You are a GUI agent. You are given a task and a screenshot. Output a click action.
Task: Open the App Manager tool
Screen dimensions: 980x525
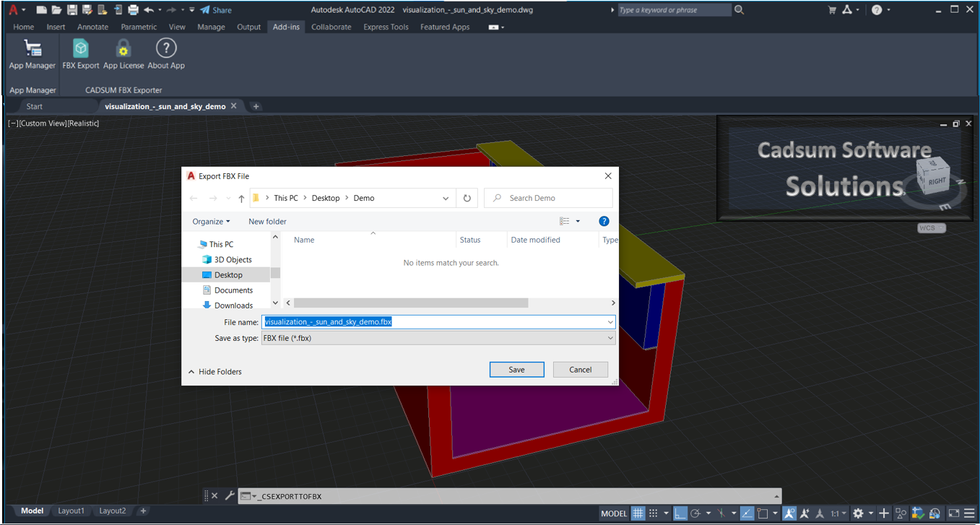pos(32,53)
